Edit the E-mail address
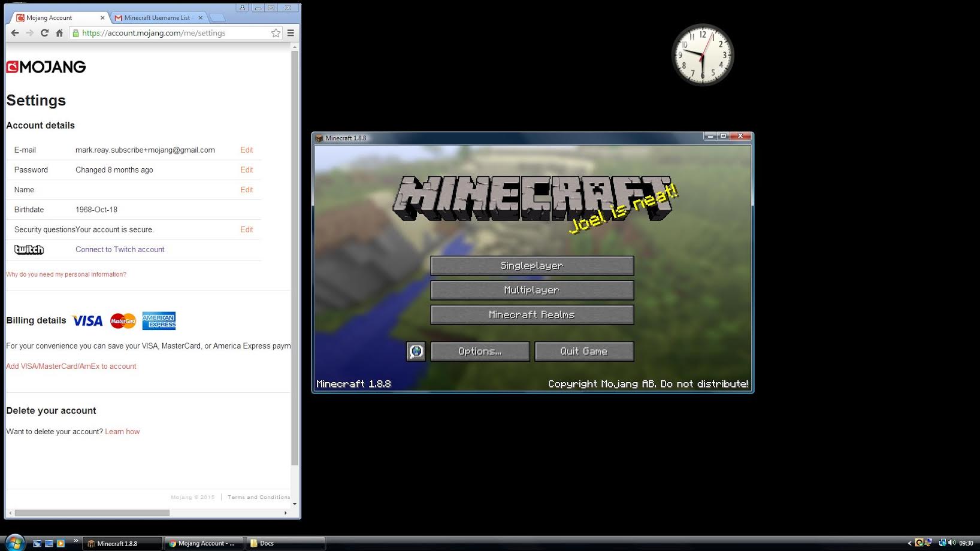Viewport: 980px width, 551px height. (246, 150)
